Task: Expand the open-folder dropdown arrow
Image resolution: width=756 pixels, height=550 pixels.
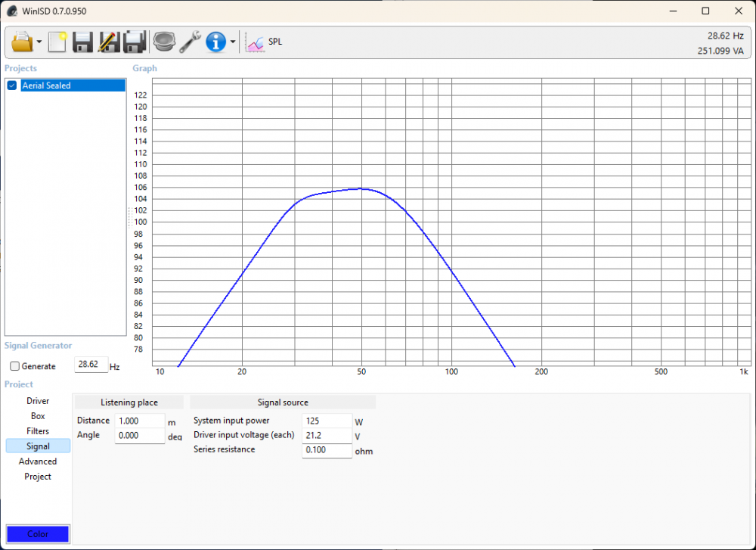Action: pyautogui.click(x=39, y=42)
